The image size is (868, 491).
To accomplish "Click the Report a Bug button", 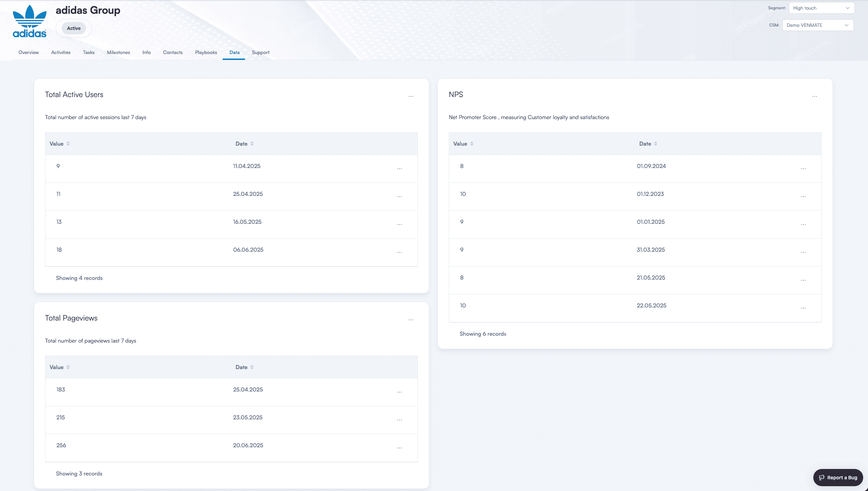I will coord(837,477).
